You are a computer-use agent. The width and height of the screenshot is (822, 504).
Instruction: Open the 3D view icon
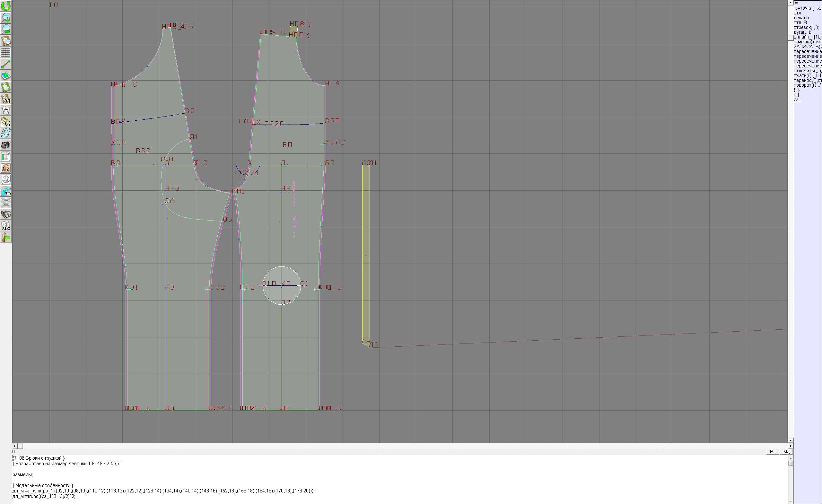click(6, 191)
